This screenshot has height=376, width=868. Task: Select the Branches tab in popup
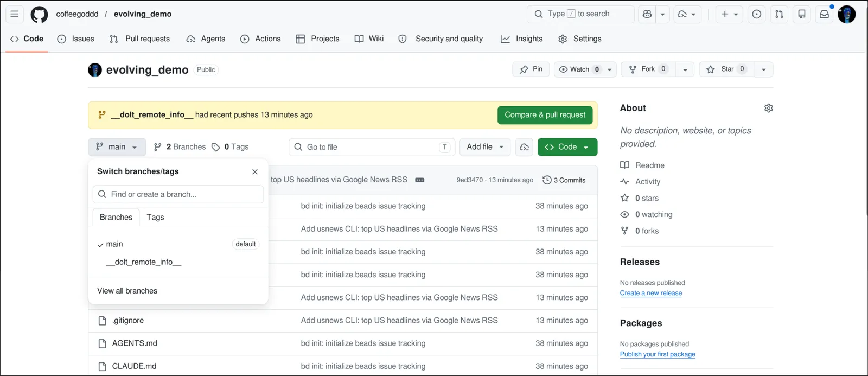point(116,217)
